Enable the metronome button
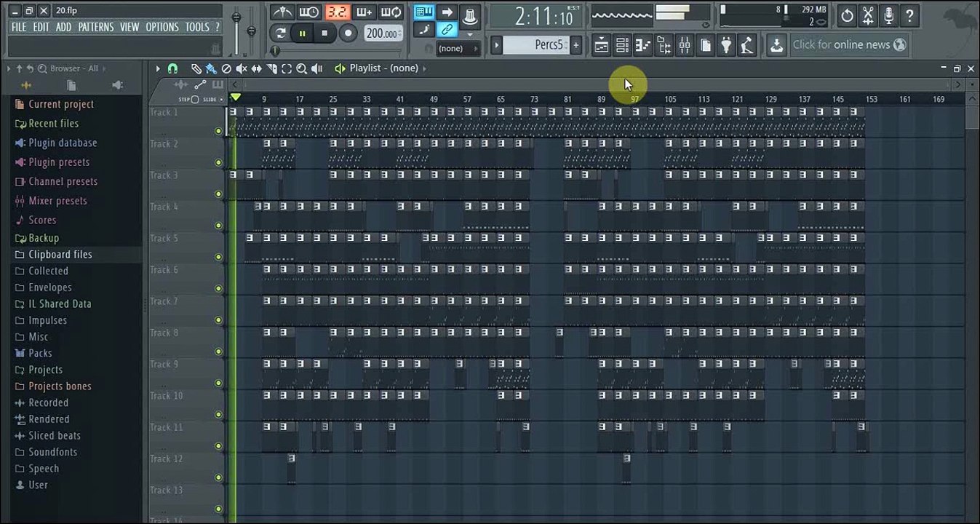This screenshot has height=524, width=980. [282, 12]
